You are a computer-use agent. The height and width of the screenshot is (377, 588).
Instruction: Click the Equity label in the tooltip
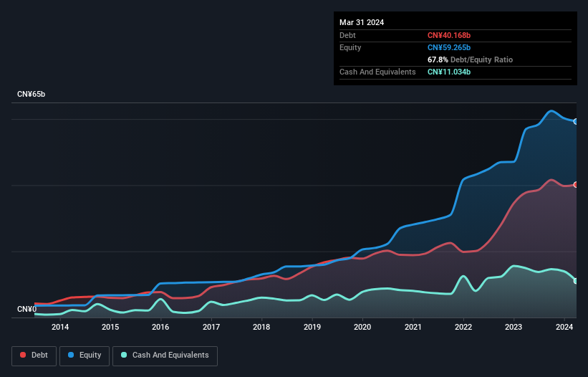(350, 47)
